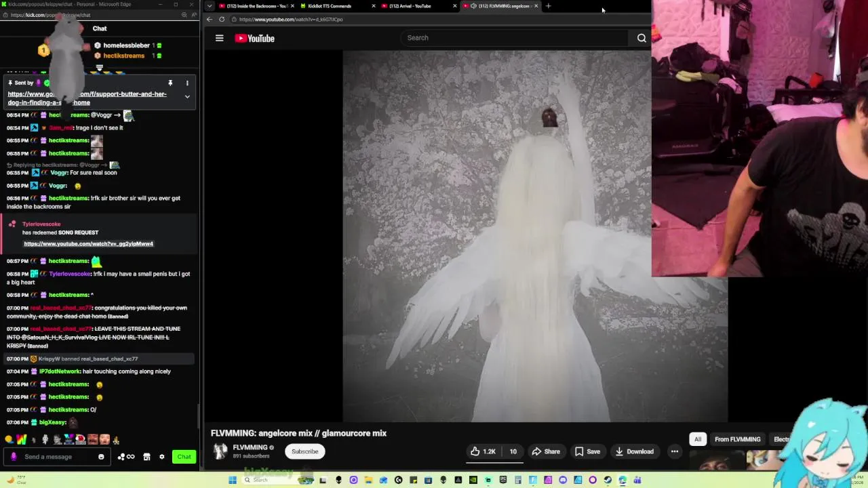Open the YouTube hamburger guide menu
The height and width of the screenshot is (488, 868).
219,38
